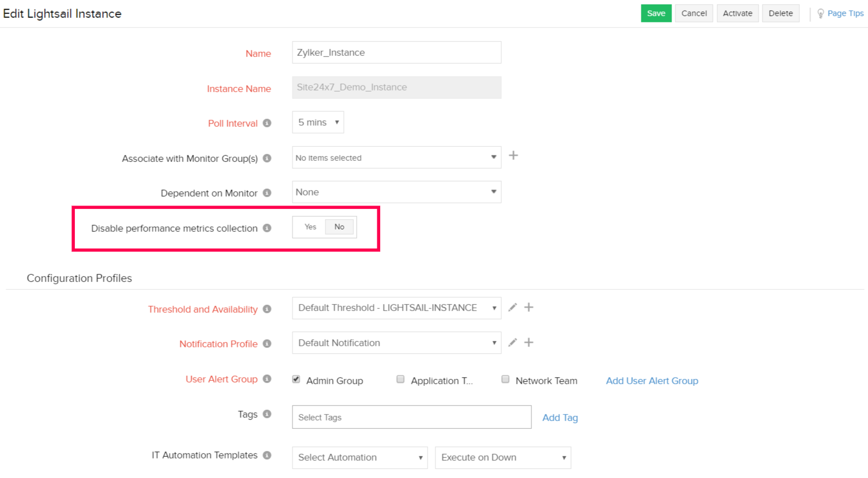Screen dimensions: 868x478
Task: Click the pencil icon beside Default Notification
Action: tap(512, 342)
